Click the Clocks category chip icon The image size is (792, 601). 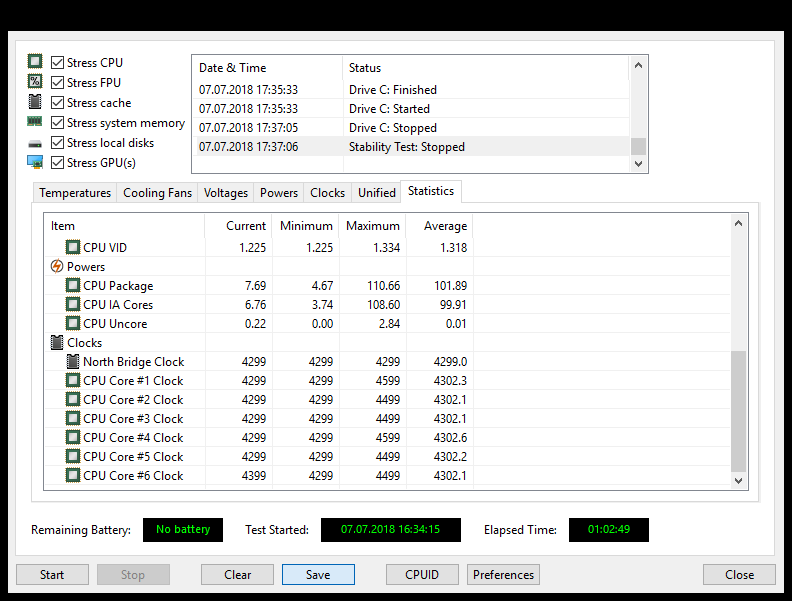(57, 342)
